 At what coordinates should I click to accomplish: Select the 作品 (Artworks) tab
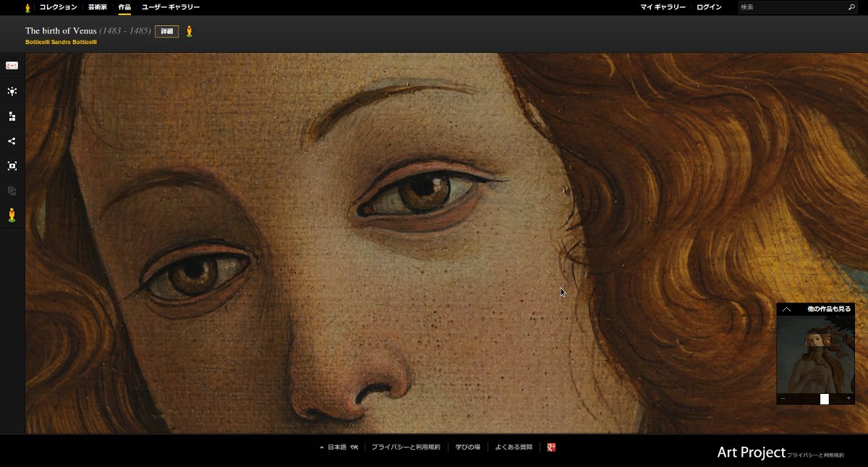click(x=125, y=7)
